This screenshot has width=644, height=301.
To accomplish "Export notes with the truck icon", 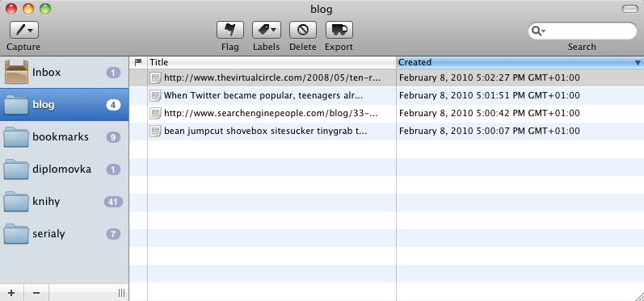I will [339, 30].
